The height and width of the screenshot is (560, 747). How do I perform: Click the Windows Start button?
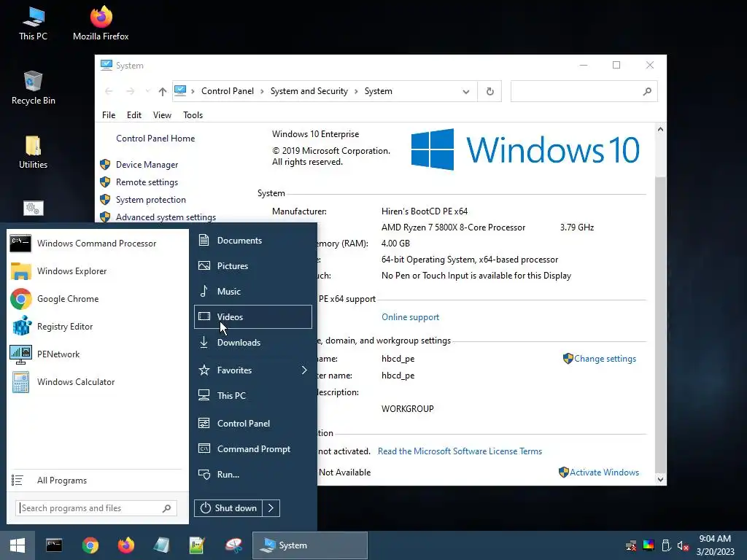pyautogui.click(x=18, y=545)
